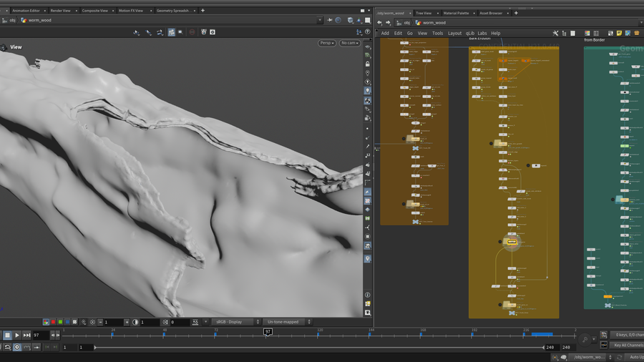Toggle the real-time playback clock button
The width and height of the screenshot is (644, 362).
click(x=17, y=347)
